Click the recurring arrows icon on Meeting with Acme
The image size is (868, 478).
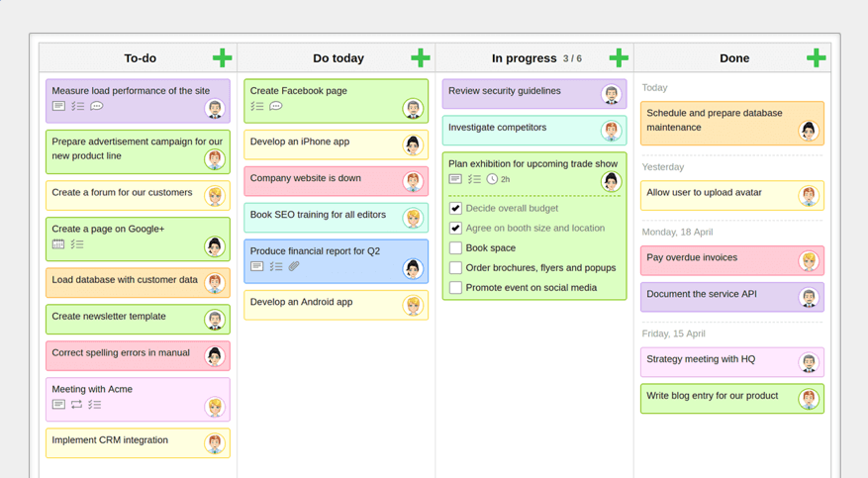[76, 405]
